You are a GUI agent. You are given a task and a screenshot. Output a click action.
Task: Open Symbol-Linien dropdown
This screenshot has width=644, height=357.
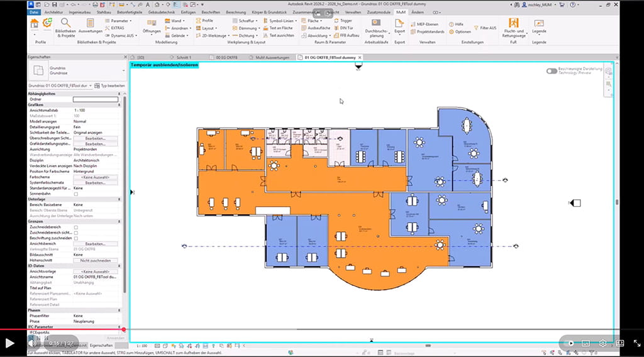tap(280, 21)
